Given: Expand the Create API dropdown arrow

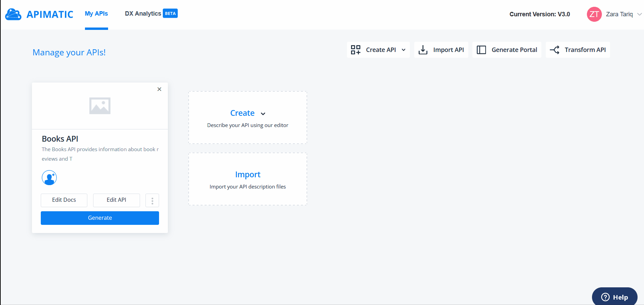Looking at the screenshot, I should [403, 50].
